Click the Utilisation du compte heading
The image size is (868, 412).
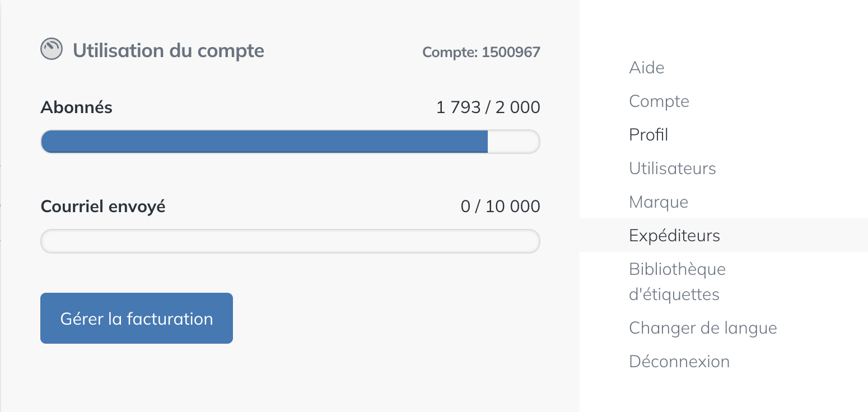169,50
